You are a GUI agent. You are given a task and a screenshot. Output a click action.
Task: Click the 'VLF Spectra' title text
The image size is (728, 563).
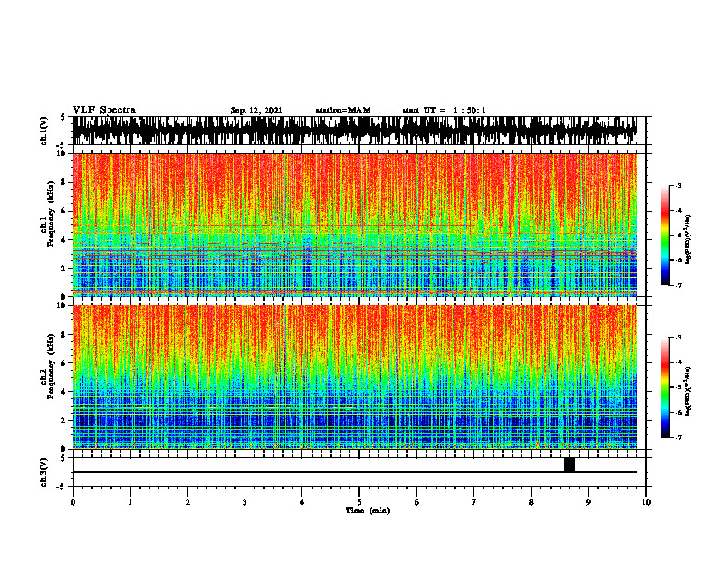point(104,110)
